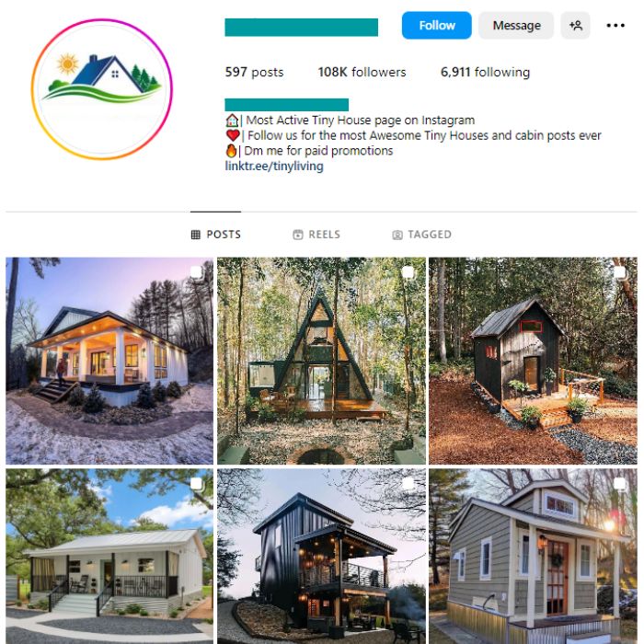
Task: Open the Message button
Action: click(x=516, y=26)
